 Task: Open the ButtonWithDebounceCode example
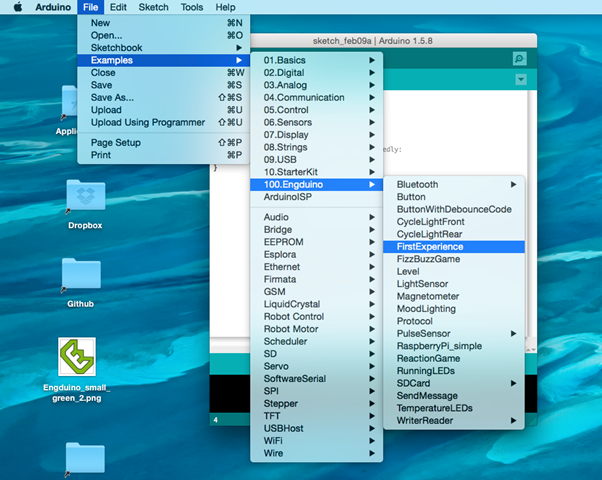point(454,209)
